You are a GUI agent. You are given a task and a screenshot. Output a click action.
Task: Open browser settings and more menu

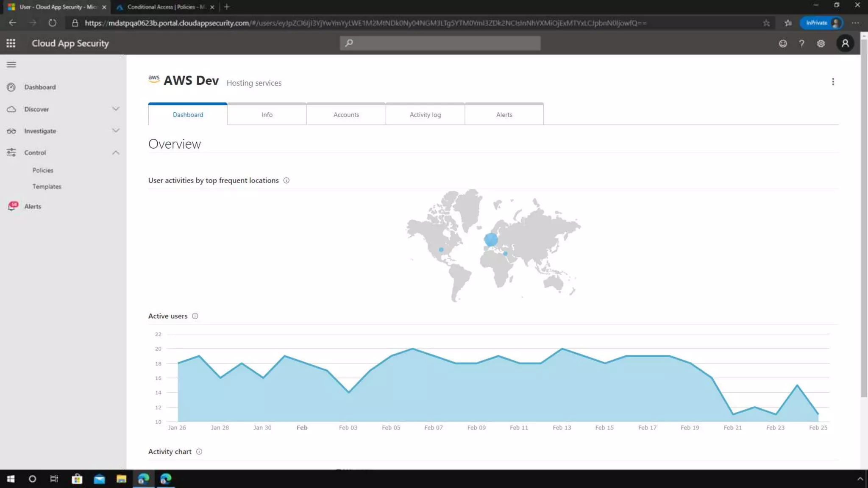(855, 23)
